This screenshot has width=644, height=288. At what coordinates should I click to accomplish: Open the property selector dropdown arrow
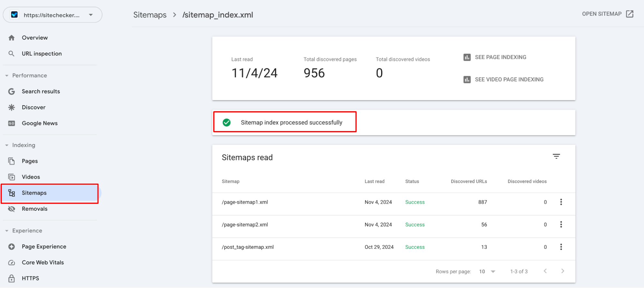pos(91,15)
